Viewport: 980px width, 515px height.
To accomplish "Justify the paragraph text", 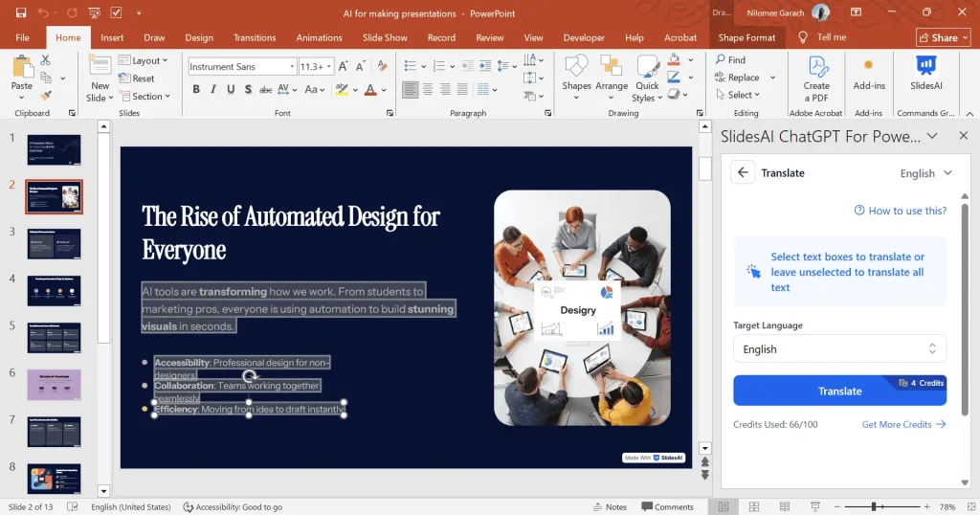I will 462,89.
